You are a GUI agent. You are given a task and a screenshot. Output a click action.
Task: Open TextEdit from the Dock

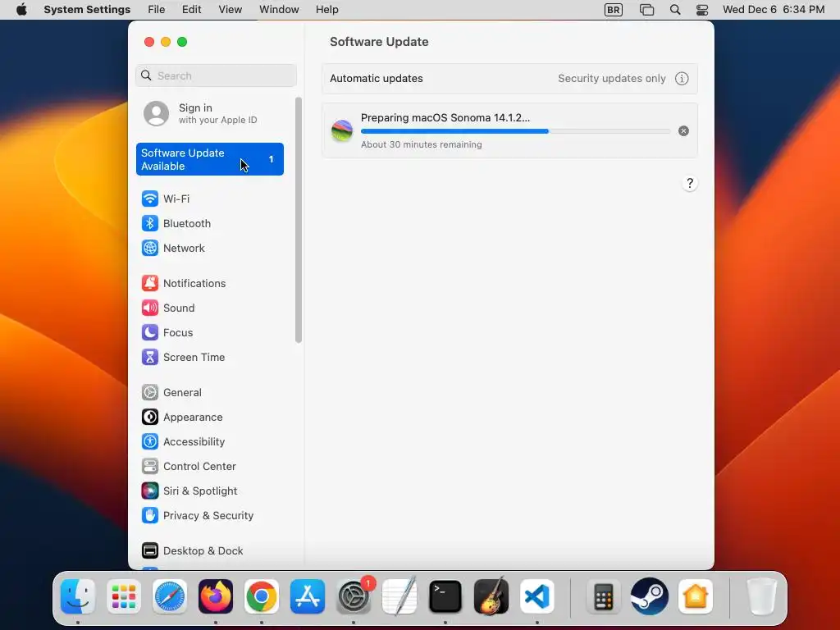coord(399,596)
